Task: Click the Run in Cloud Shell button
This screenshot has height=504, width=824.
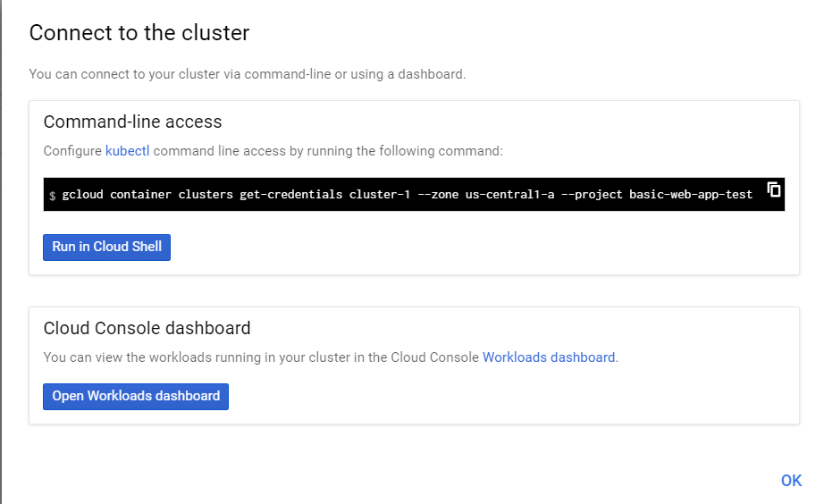Action: click(106, 247)
